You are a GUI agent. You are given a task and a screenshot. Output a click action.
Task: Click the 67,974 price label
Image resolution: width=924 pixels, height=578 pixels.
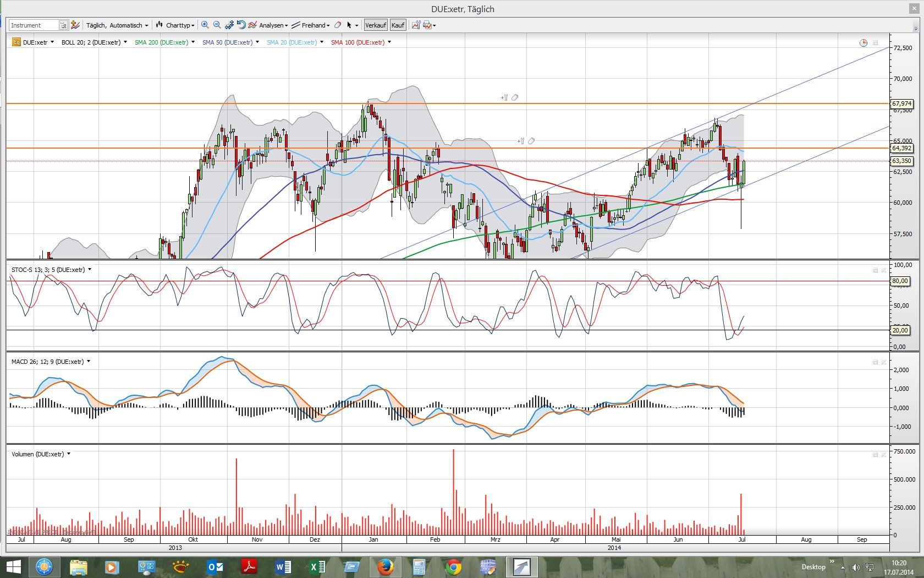902,103
